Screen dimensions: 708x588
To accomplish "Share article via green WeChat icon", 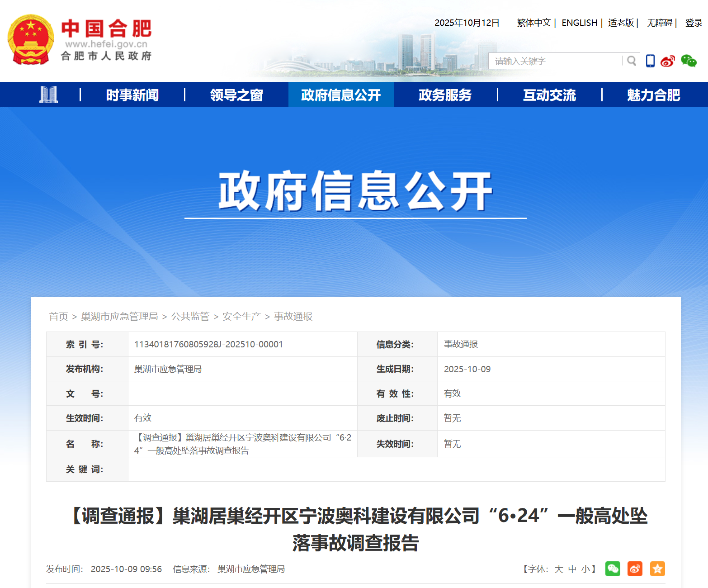I will pos(613,569).
